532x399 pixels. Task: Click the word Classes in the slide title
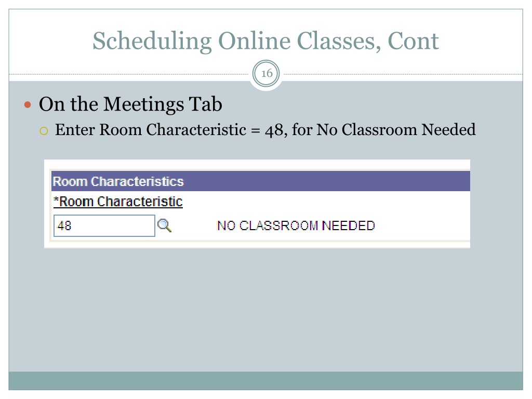pos(336,42)
